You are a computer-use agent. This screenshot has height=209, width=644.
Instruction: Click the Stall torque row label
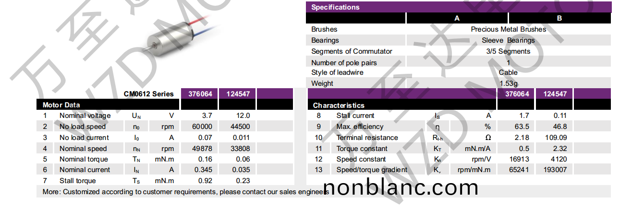[77, 181]
